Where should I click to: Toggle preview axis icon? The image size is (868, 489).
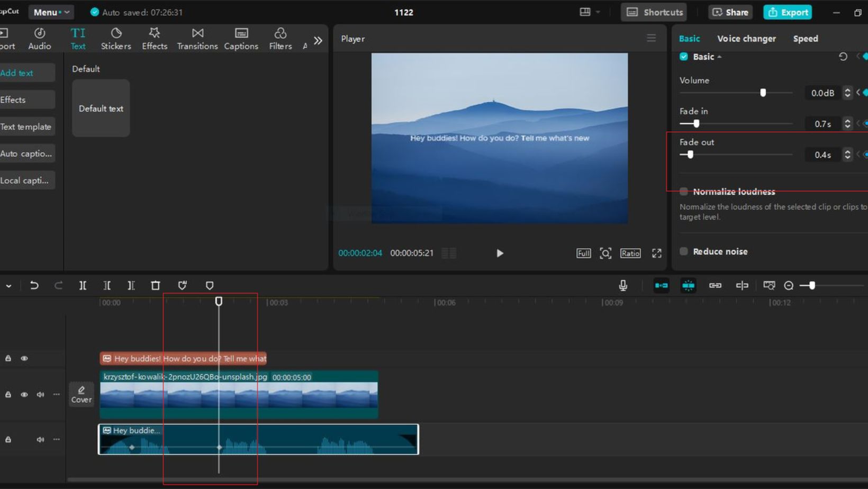pos(742,285)
